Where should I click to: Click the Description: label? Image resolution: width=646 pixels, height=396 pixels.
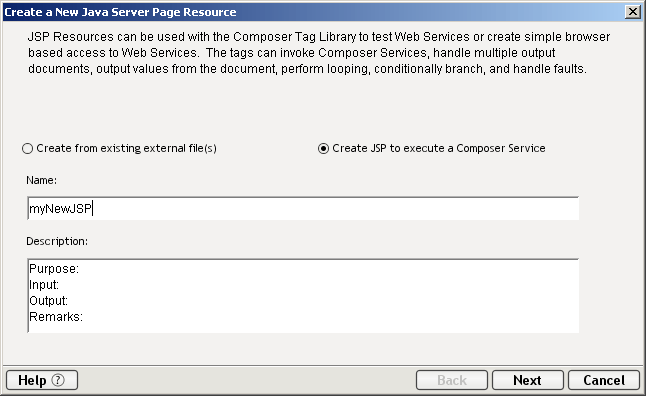(57, 241)
